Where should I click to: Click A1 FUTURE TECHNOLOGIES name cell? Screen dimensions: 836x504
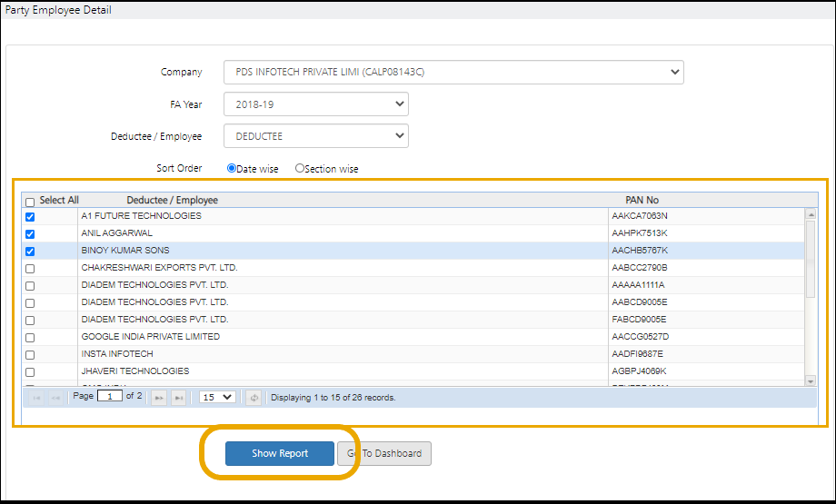click(x=343, y=216)
